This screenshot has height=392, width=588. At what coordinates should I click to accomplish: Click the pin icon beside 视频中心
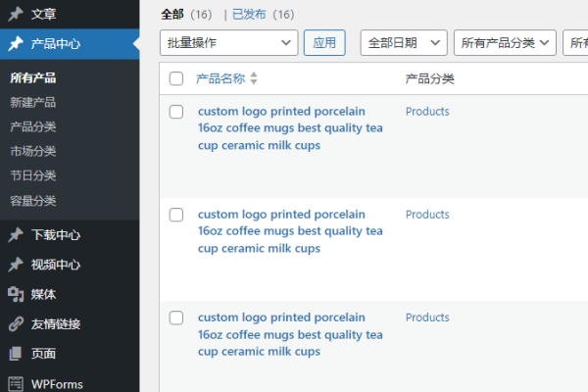pyautogui.click(x=16, y=265)
